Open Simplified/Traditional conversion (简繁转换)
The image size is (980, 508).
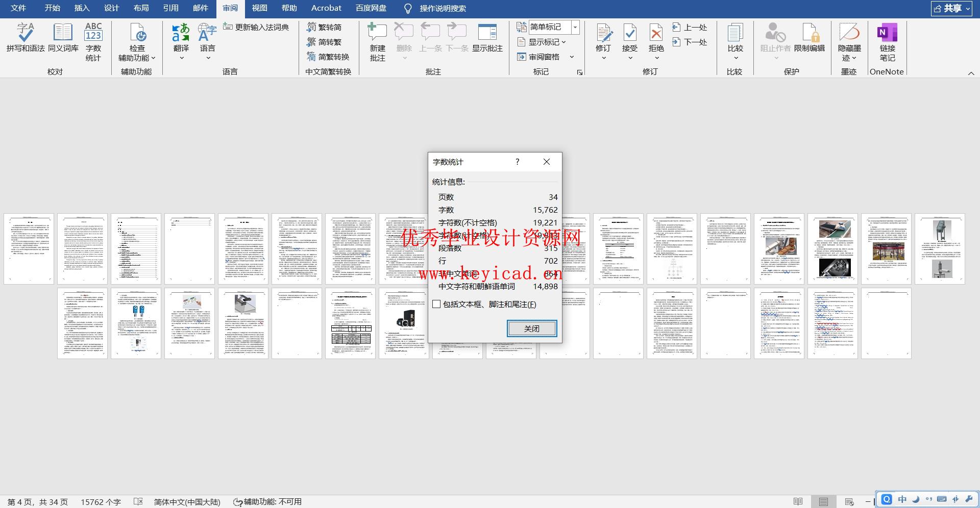click(x=328, y=57)
